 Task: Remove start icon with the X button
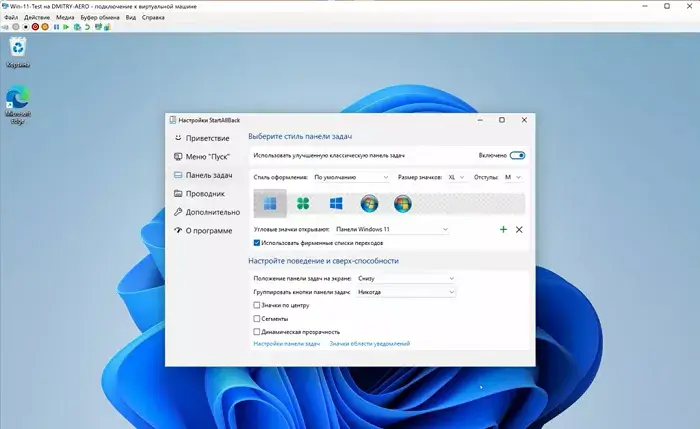(519, 230)
